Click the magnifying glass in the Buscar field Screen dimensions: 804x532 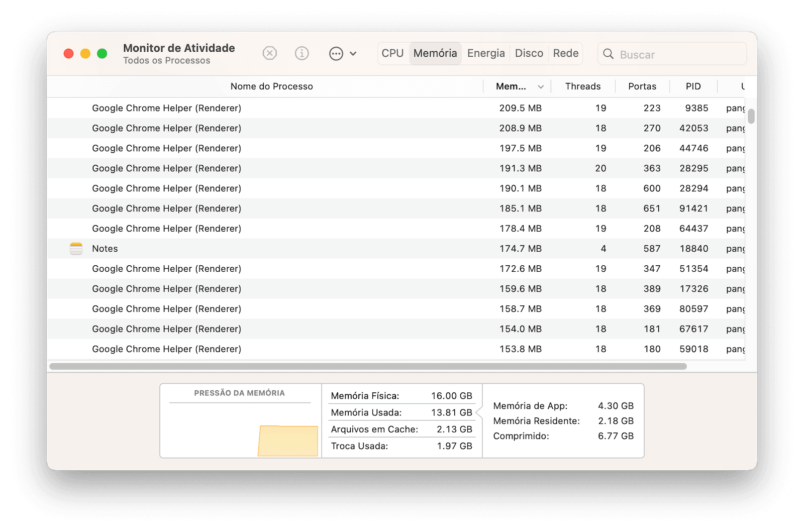[x=609, y=54]
